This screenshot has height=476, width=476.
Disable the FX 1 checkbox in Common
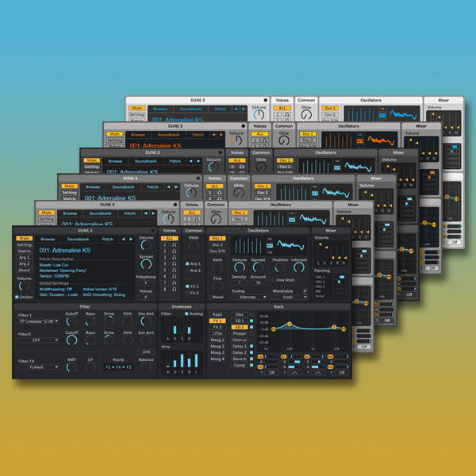point(187,286)
